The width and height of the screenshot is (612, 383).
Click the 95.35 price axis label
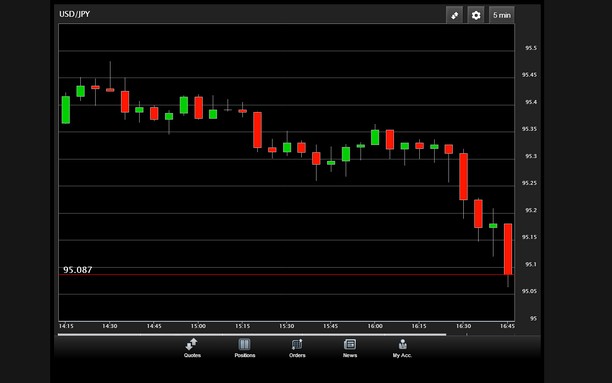(x=529, y=129)
